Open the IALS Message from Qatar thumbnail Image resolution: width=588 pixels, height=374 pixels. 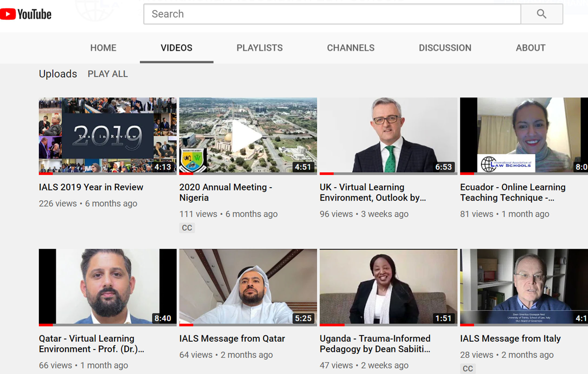pos(248,287)
